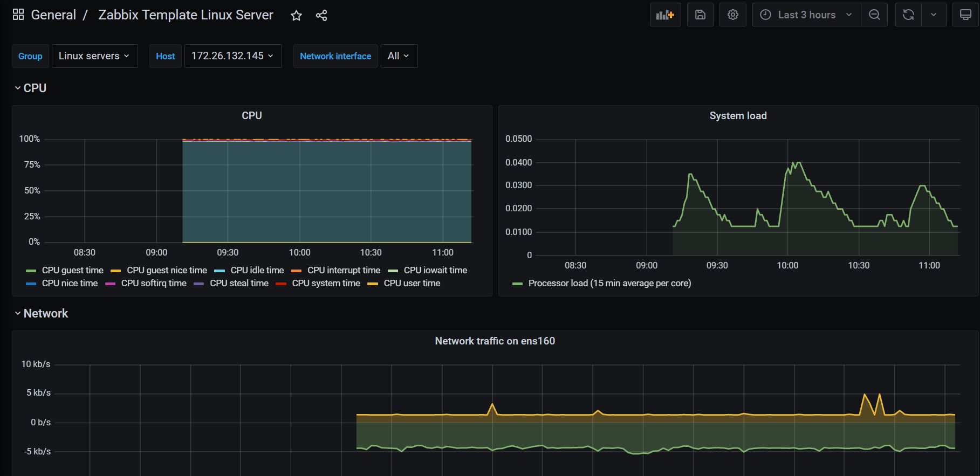The width and height of the screenshot is (980, 476).
Task: Click the Zabbix Template Linux Server title
Action: (x=186, y=15)
